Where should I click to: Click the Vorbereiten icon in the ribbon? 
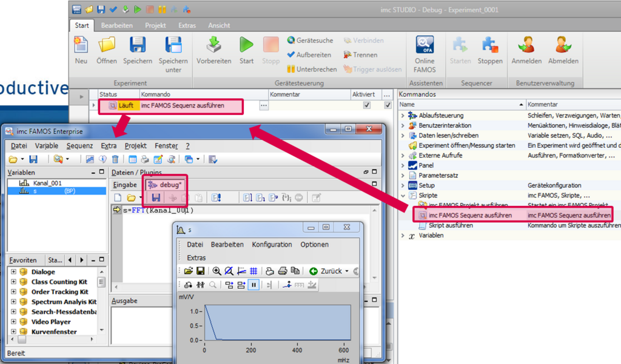coord(213,45)
